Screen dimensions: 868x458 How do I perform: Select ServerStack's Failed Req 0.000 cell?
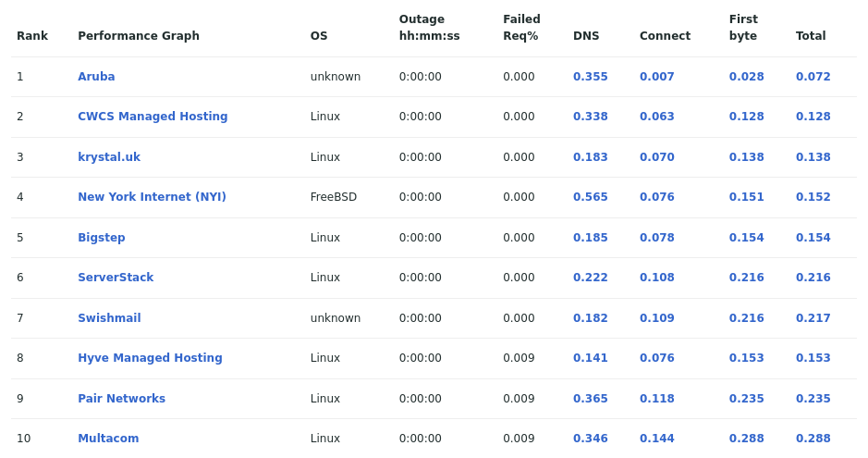click(x=519, y=277)
